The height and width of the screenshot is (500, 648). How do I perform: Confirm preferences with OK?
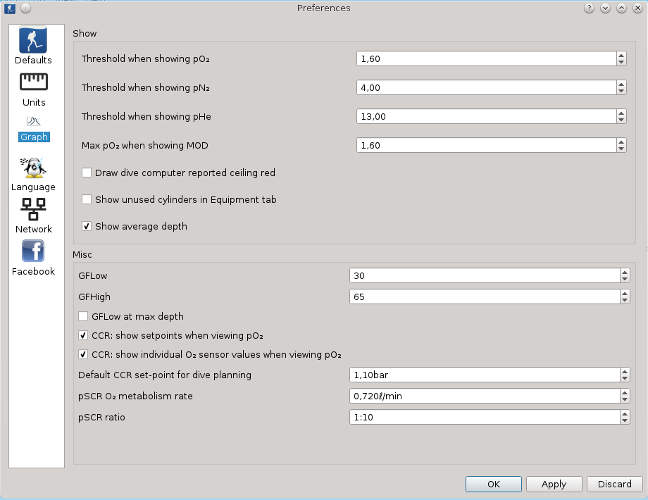(x=493, y=484)
